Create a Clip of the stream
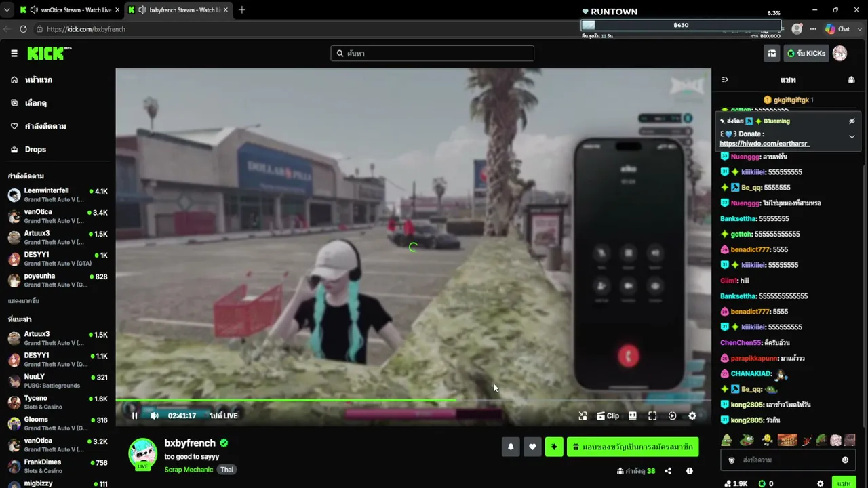The height and width of the screenshot is (488, 868). pyautogui.click(x=608, y=415)
